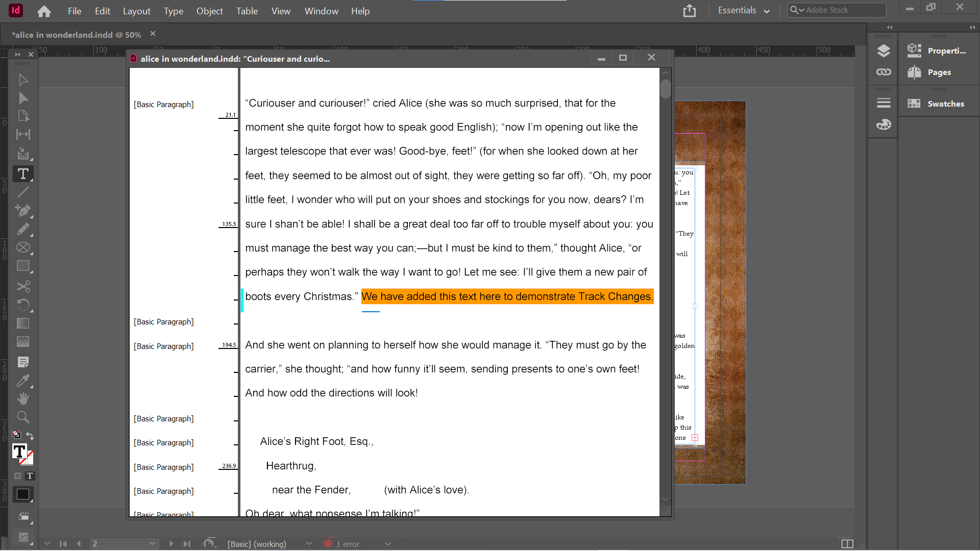Select the Type tool
This screenshot has width=980, height=551.
coord(23,174)
